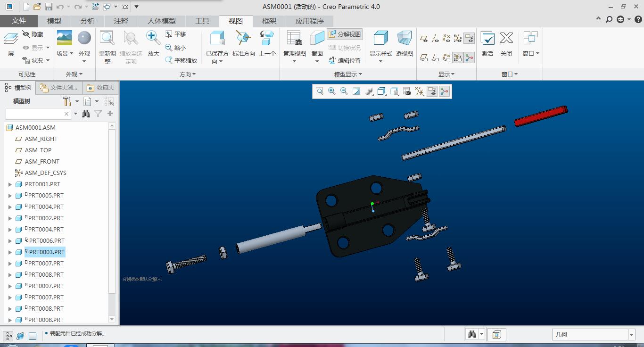Click the Layers (层) icon
The width and height of the screenshot is (644, 347).
[11, 44]
